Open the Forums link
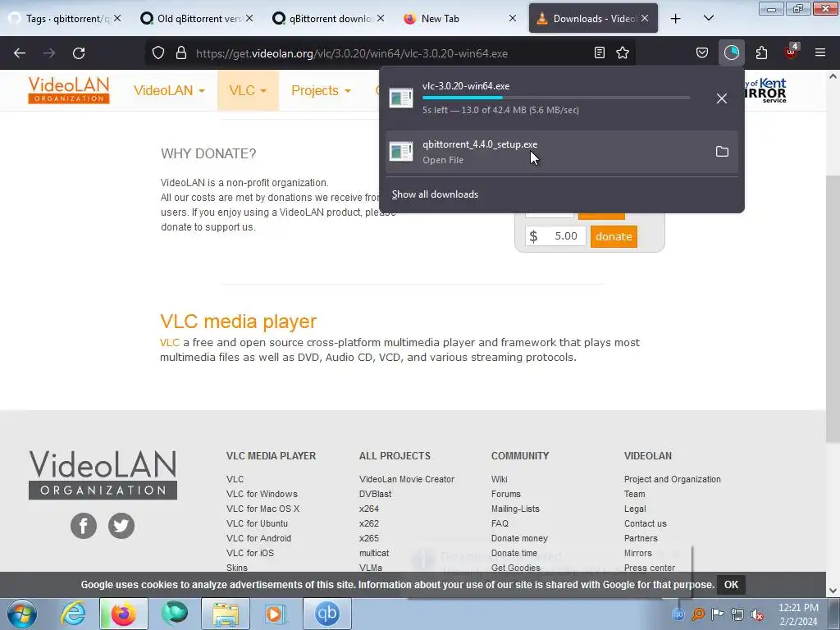This screenshot has width=840, height=630. click(x=505, y=494)
